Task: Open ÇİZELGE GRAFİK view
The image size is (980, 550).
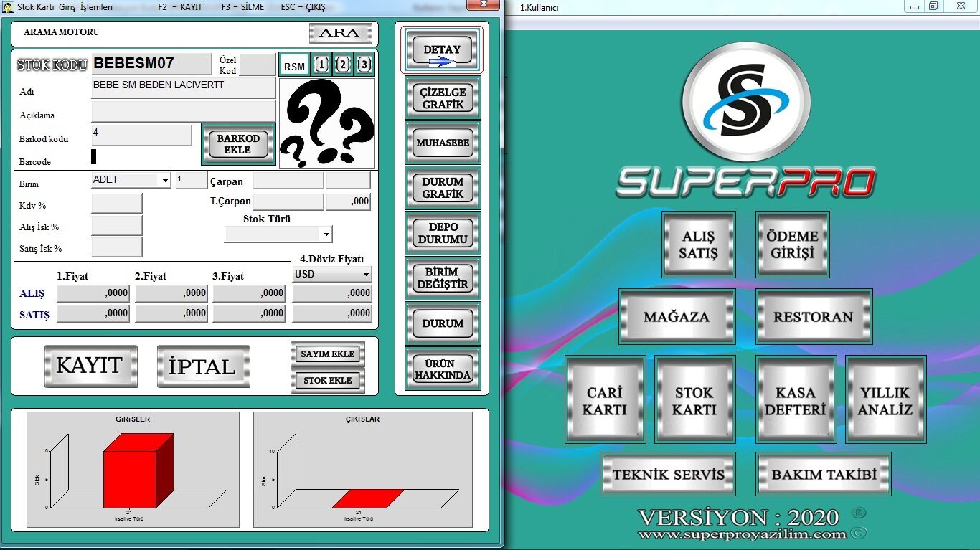Action: click(x=443, y=98)
